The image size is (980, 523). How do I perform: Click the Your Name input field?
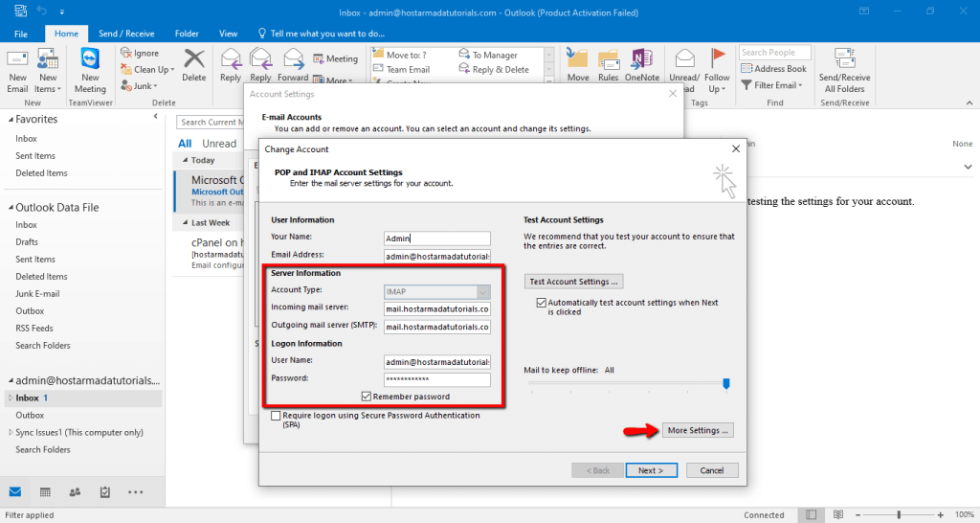coord(437,239)
